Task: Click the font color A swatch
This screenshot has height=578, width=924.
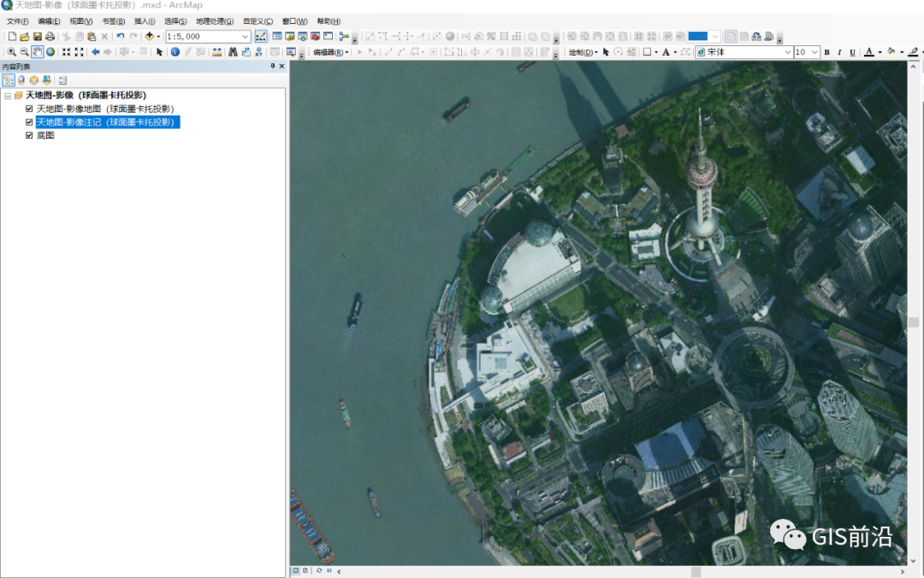Action: [868, 52]
